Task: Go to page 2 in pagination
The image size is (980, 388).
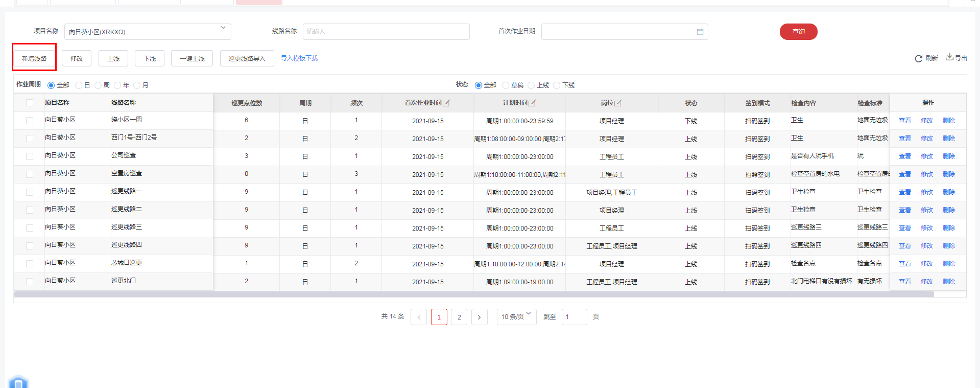Action: pyautogui.click(x=459, y=317)
